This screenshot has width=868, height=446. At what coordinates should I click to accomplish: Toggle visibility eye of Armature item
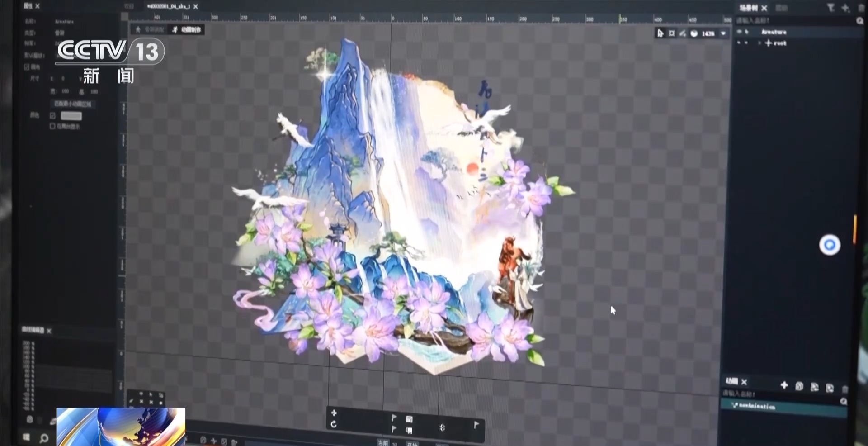tap(739, 32)
